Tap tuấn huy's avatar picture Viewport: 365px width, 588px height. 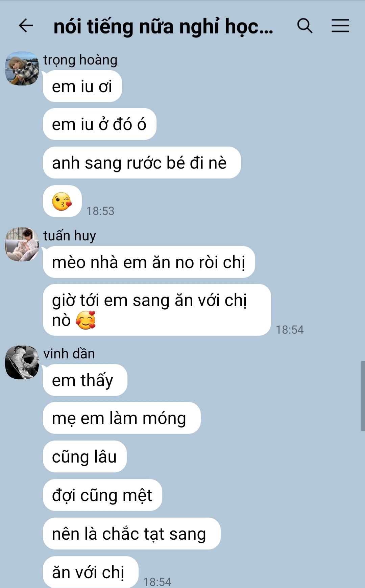click(x=22, y=244)
